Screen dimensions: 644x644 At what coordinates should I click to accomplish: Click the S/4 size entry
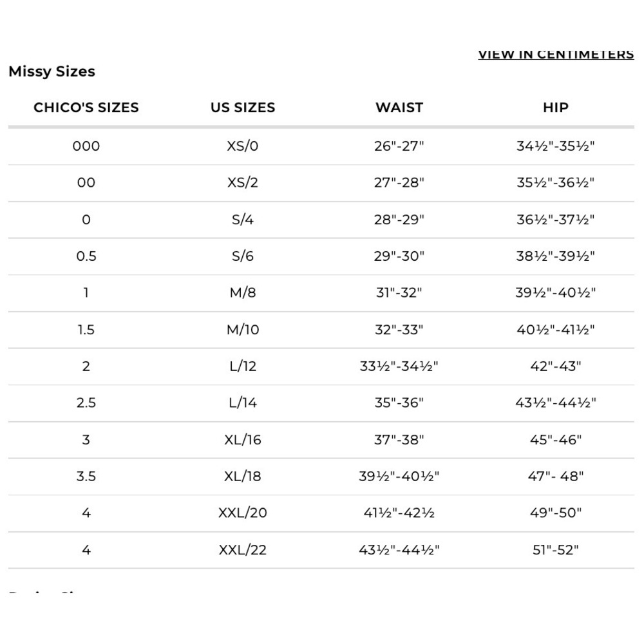coord(243,220)
